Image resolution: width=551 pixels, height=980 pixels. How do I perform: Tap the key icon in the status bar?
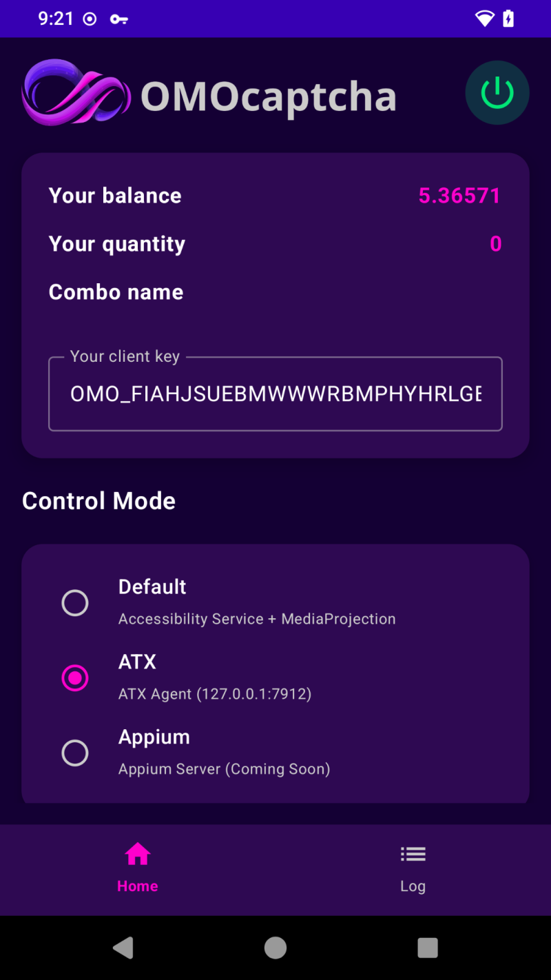(x=118, y=19)
